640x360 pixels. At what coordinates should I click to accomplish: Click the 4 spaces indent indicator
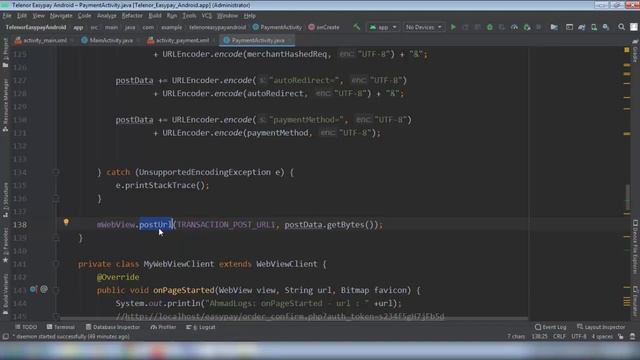click(x=602, y=337)
